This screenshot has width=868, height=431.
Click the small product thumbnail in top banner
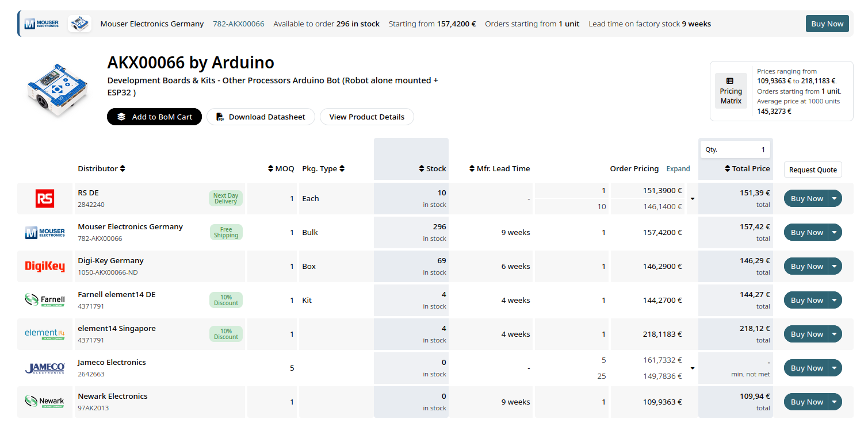pyautogui.click(x=79, y=24)
